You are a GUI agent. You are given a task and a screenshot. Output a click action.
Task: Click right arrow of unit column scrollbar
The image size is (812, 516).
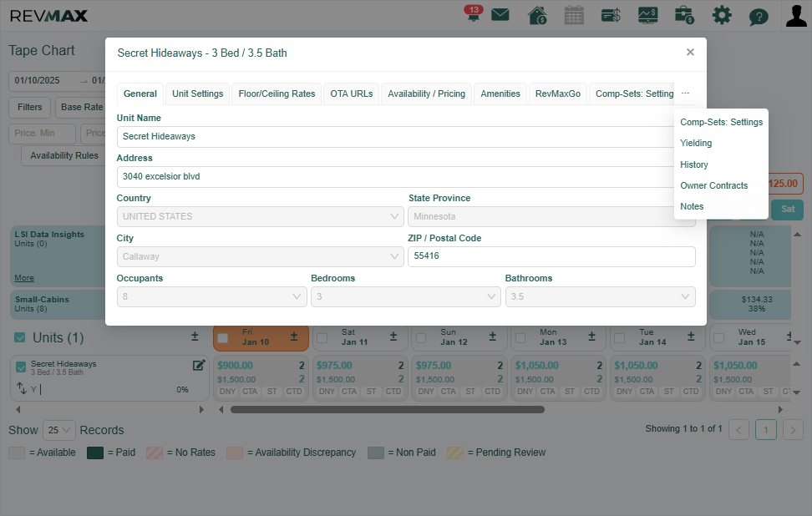tap(201, 409)
